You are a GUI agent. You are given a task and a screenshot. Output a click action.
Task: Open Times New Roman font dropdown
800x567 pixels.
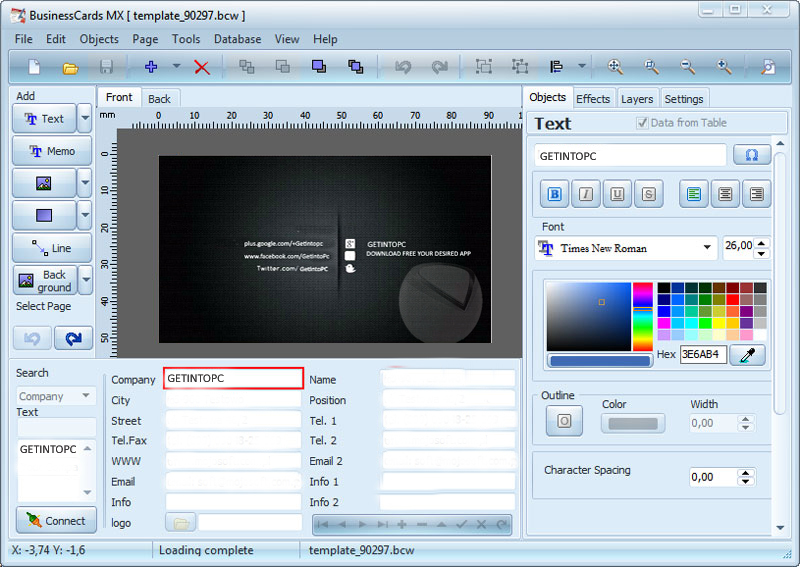click(707, 248)
